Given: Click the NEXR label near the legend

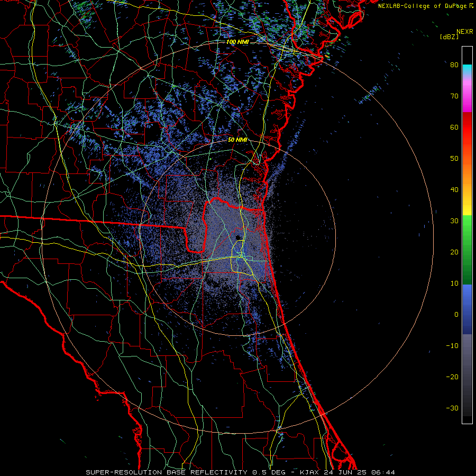Looking at the screenshot, I should pos(465,32).
